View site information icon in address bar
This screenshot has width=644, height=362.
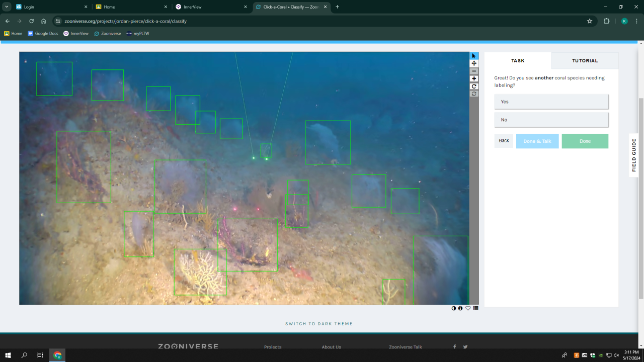coord(58,21)
